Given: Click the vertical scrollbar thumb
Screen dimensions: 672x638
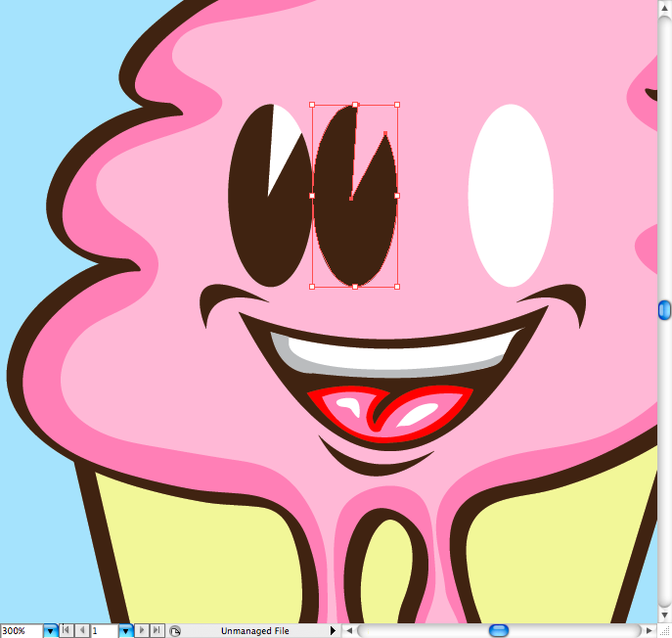Looking at the screenshot, I should (x=664, y=310).
